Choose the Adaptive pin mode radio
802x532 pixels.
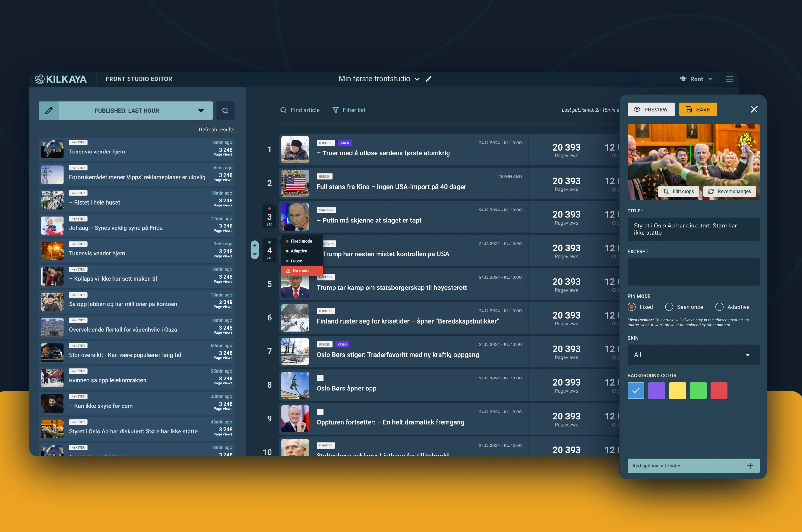click(x=719, y=307)
